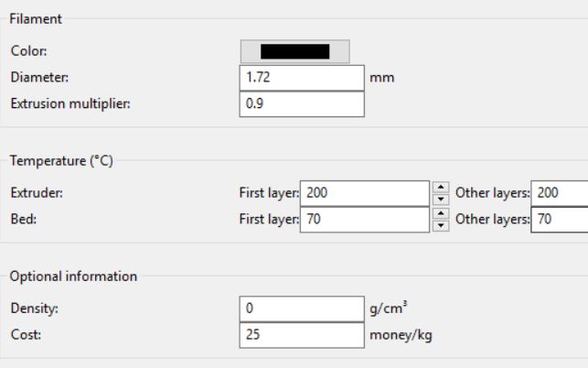
Task: Open the filament color picker swatch
Action: [294, 51]
